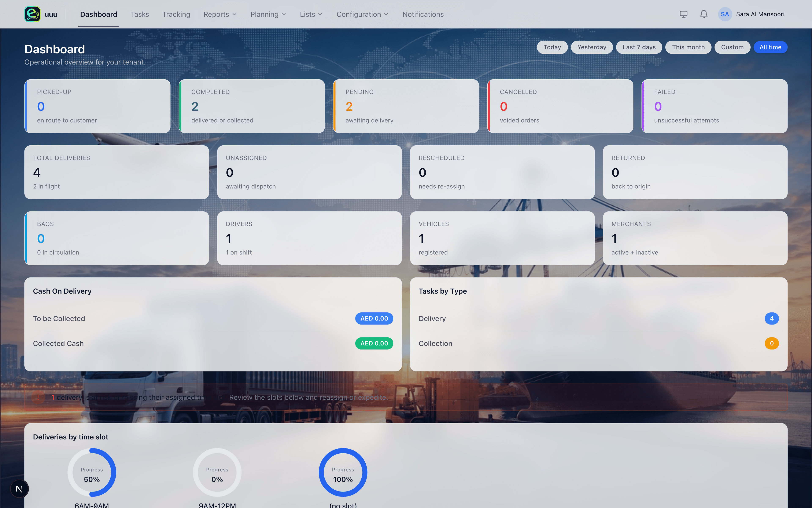The image size is (812, 508).
Task: Open the Cancelled stat card
Action: (x=560, y=106)
